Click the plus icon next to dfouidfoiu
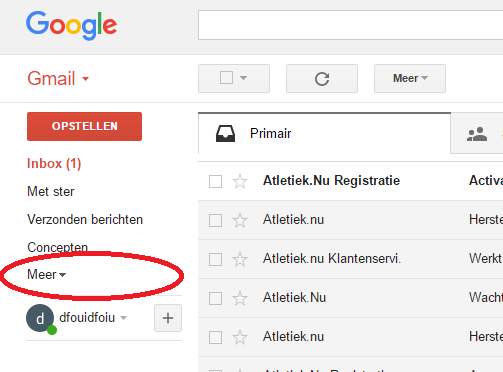503x372 pixels. (x=168, y=318)
